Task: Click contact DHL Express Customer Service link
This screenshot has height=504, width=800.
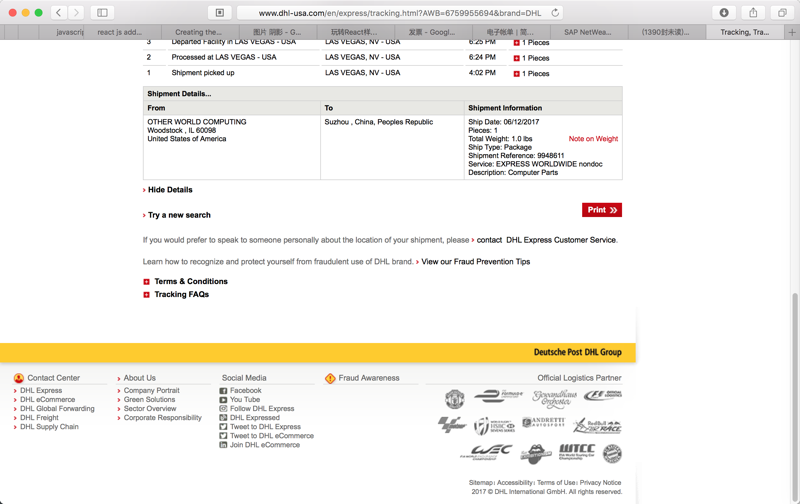Action: pyautogui.click(x=546, y=240)
